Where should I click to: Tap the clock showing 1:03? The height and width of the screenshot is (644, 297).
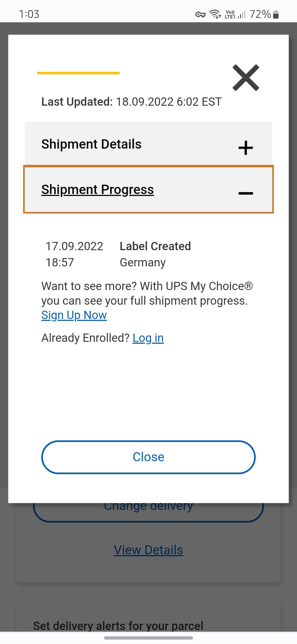click(29, 14)
